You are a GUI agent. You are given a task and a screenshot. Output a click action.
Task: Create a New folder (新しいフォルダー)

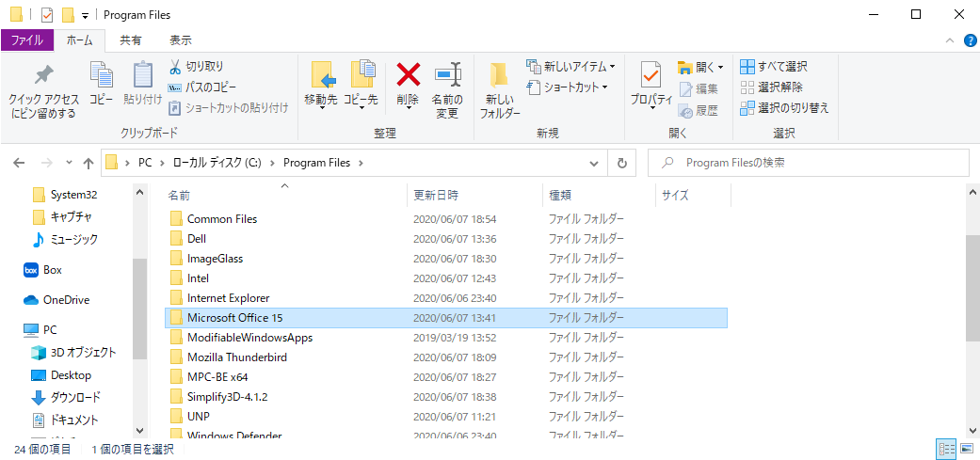pos(499,90)
